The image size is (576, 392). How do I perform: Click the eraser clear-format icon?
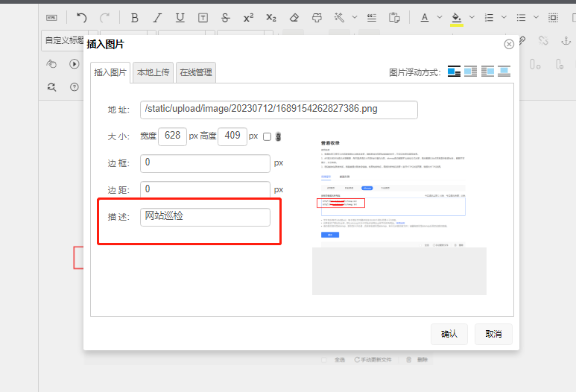(x=294, y=17)
